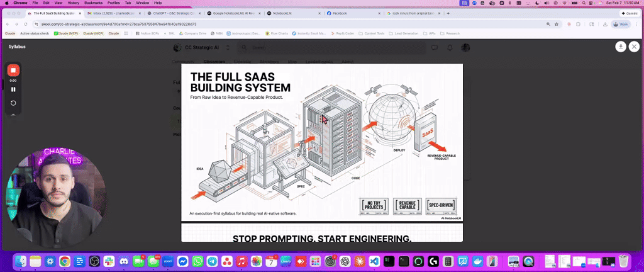644x272 pixels.
Task: Go back with Chrome back arrow
Action: pyautogui.click(x=9, y=25)
